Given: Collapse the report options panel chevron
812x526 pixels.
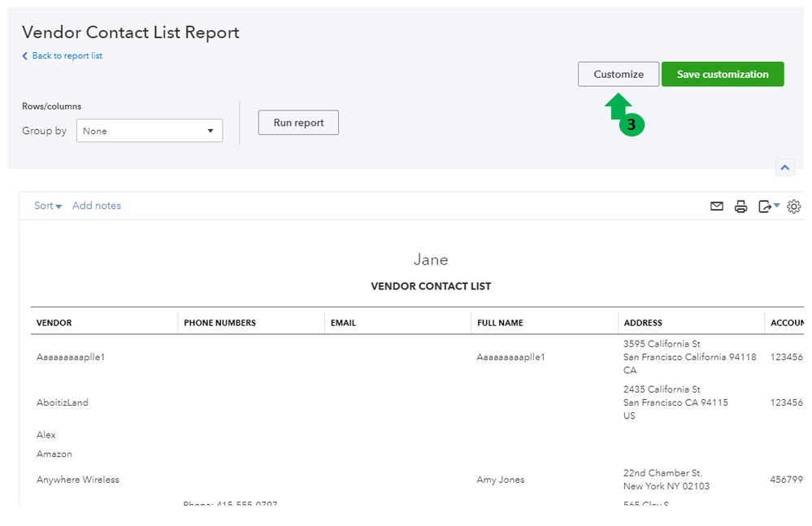Looking at the screenshot, I should pyautogui.click(x=784, y=167).
